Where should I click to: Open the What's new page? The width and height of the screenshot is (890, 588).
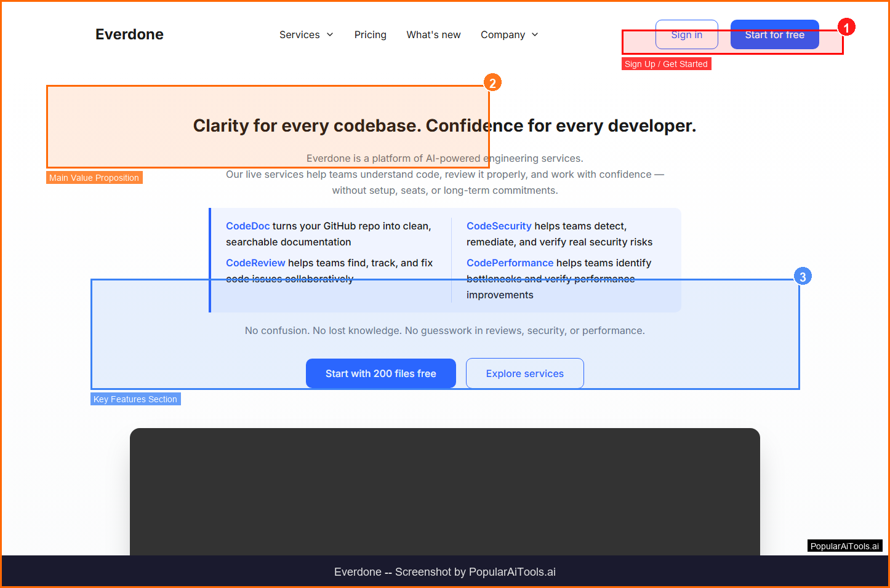click(433, 35)
